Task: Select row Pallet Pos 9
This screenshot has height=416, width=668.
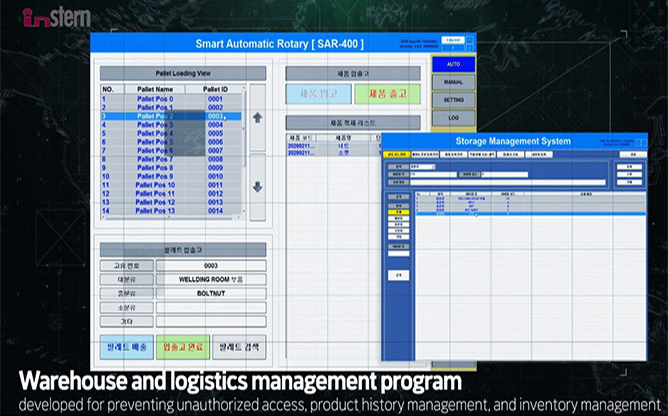Action: click(171, 176)
